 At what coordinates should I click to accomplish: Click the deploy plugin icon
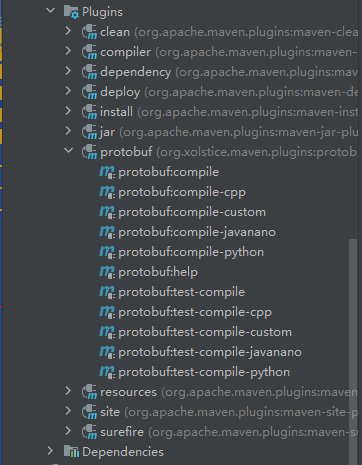point(89,92)
